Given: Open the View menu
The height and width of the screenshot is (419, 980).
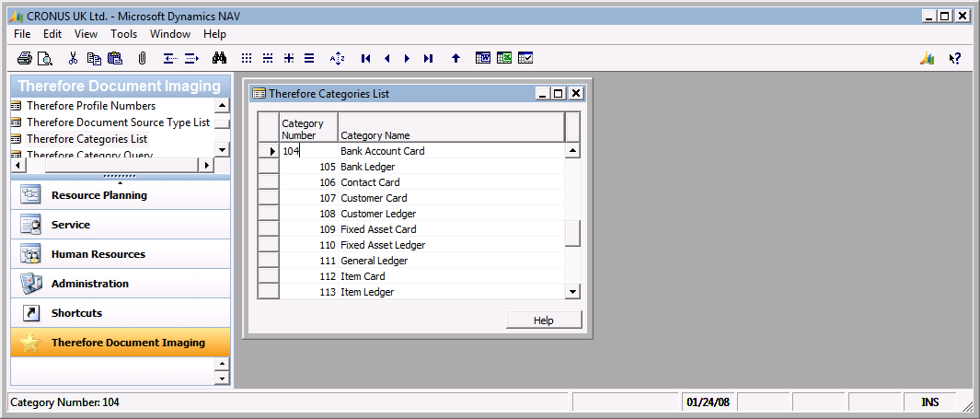Looking at the screenshot, I should click(86, 34).
